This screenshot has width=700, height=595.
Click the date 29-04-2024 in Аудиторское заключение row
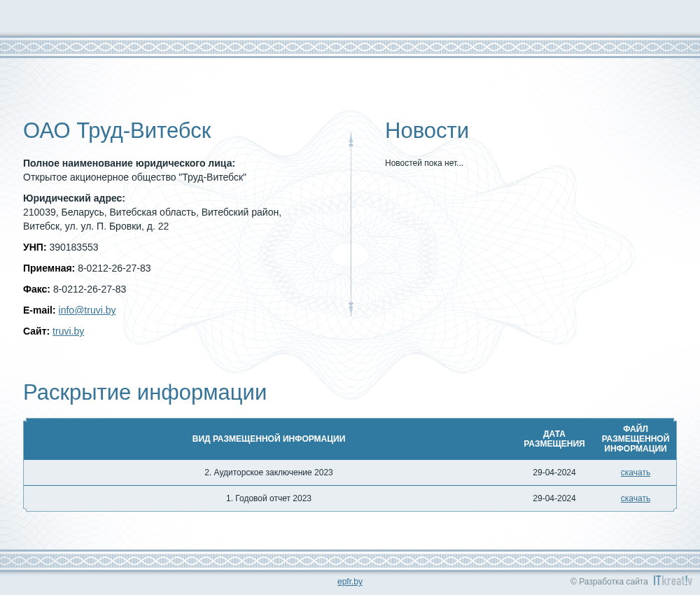pos(554,472)
